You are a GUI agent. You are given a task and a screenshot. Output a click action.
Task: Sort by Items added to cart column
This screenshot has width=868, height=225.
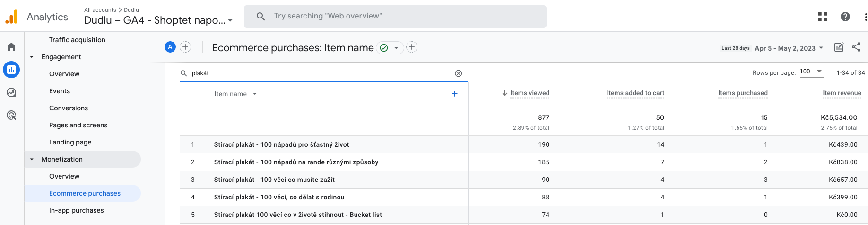point(635,93)
